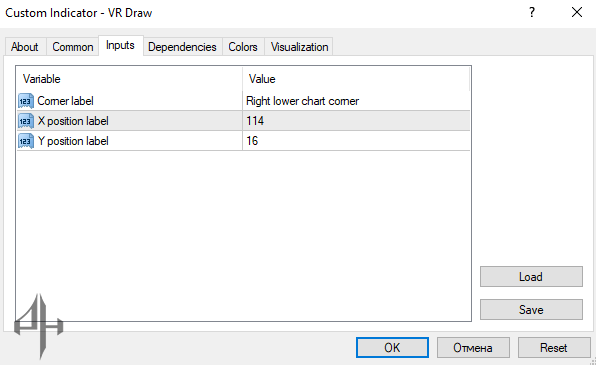Switch to the Common tab

pos(73,47)
